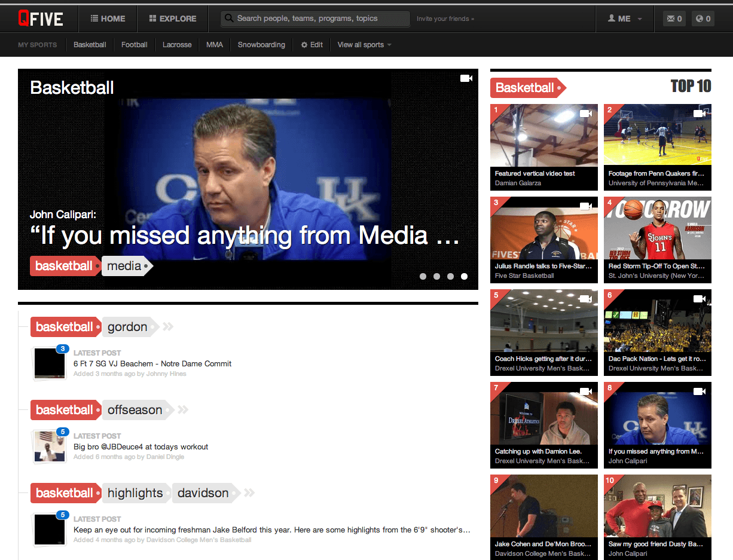This screenshot has width=733, height=560.
Task: Open Top 10 video 5 Coach Hicks
Action: [x=543, y=332]
